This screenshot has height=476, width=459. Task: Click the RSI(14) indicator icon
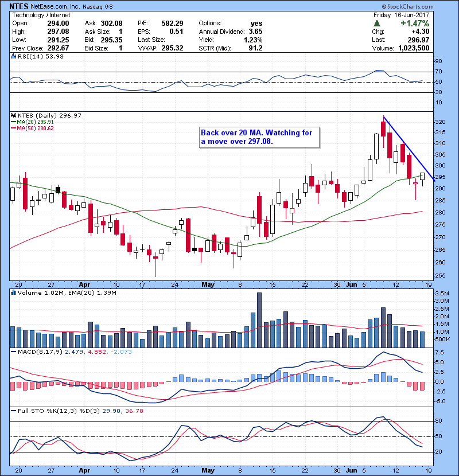point(13,56)
